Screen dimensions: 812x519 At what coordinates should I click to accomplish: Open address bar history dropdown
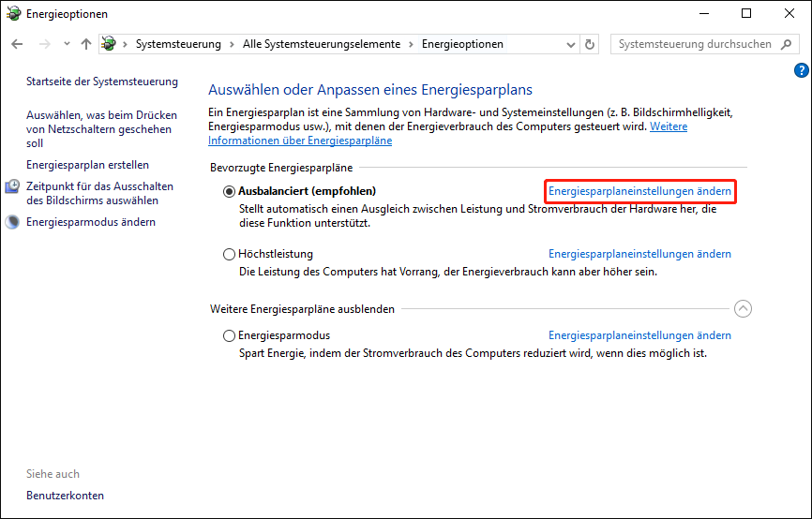(x=571, y=45)
